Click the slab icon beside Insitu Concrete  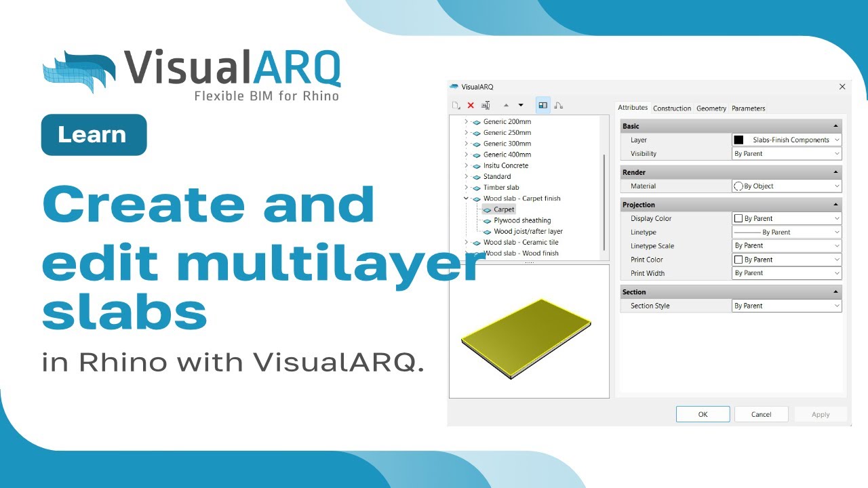click(x=477, y=165)
